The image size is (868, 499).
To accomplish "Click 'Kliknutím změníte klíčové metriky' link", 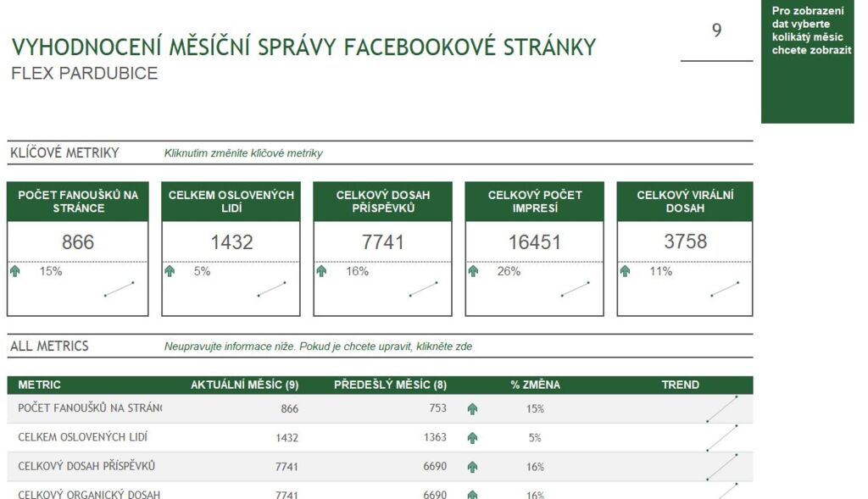I will (x=243, y=153).
